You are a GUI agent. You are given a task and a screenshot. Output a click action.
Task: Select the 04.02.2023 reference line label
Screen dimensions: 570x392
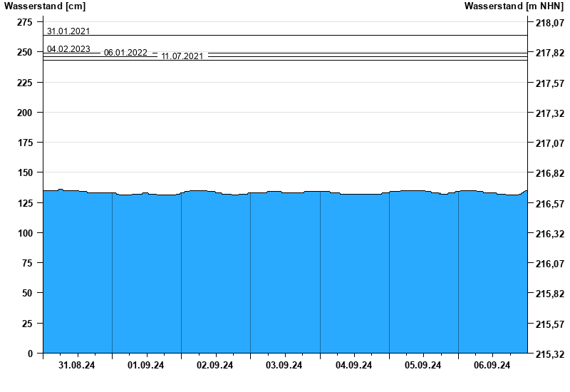click(x=68, y=49)
